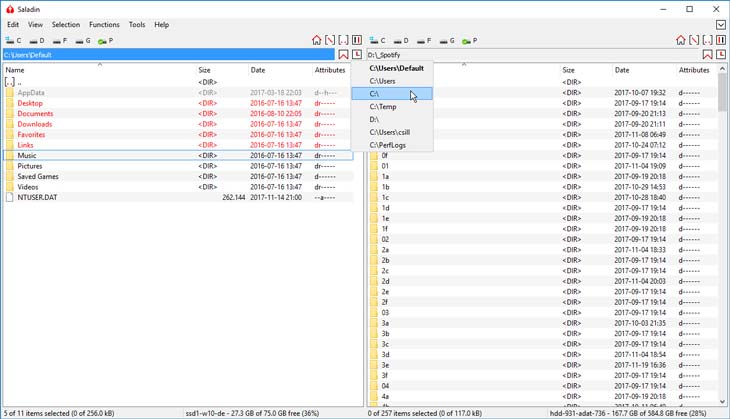Go to home directory in left pane
Viewport: 730px width, 419px height.
click(x=317, y=41)
